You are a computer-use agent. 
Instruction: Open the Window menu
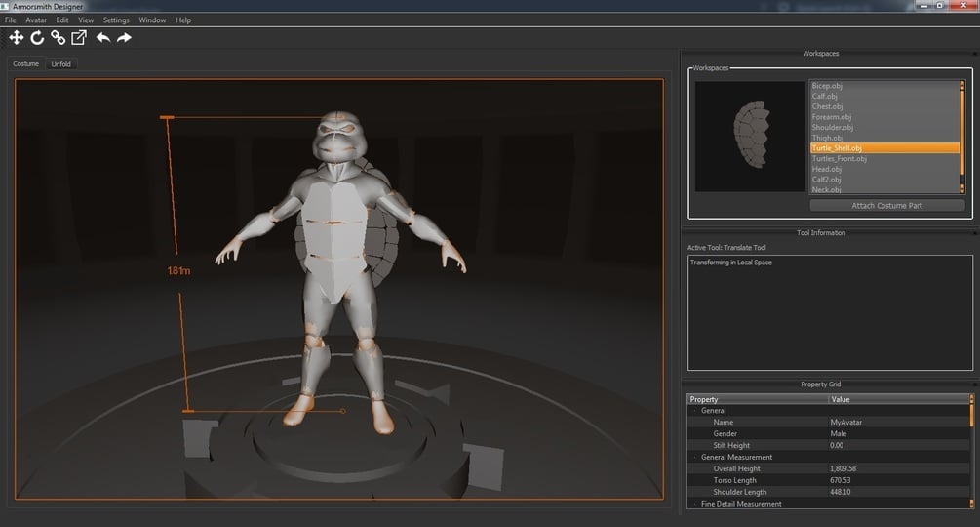[152, 20]
